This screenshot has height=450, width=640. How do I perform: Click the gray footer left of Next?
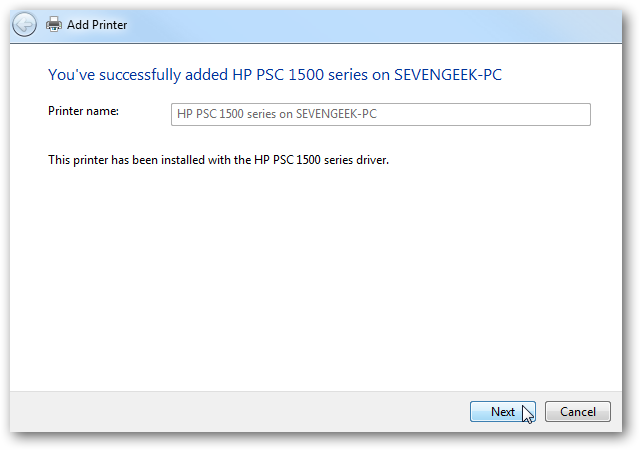(x=237, y=412)
